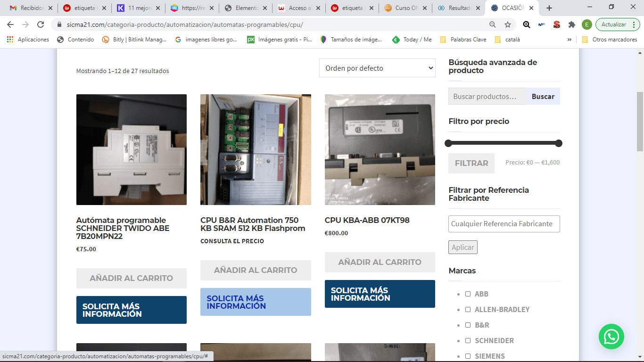The width and height of the screenshot is (644, 362).
Task: Expand the hidden bookmarks chevron
Action: pyautogui.click(x=570, y=40)
